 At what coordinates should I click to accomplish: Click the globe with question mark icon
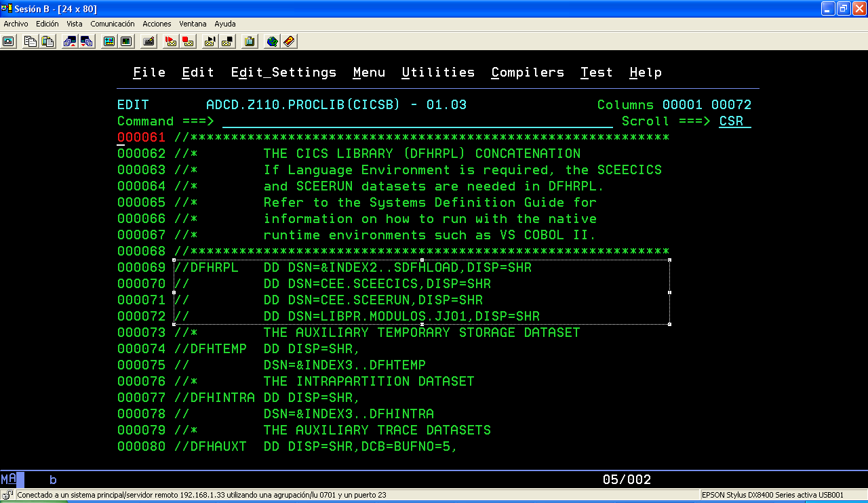click(271, 41)
